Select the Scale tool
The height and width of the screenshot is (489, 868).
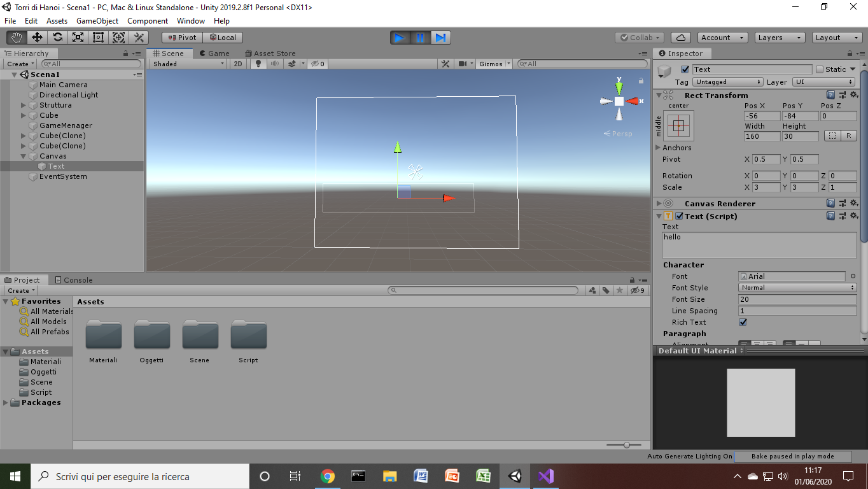(78, 38)
